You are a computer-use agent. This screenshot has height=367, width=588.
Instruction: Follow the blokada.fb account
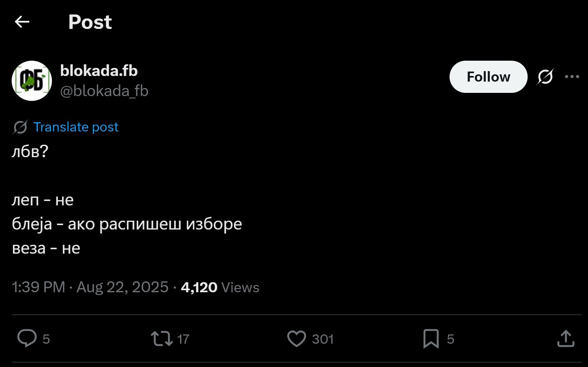(488, 77)
